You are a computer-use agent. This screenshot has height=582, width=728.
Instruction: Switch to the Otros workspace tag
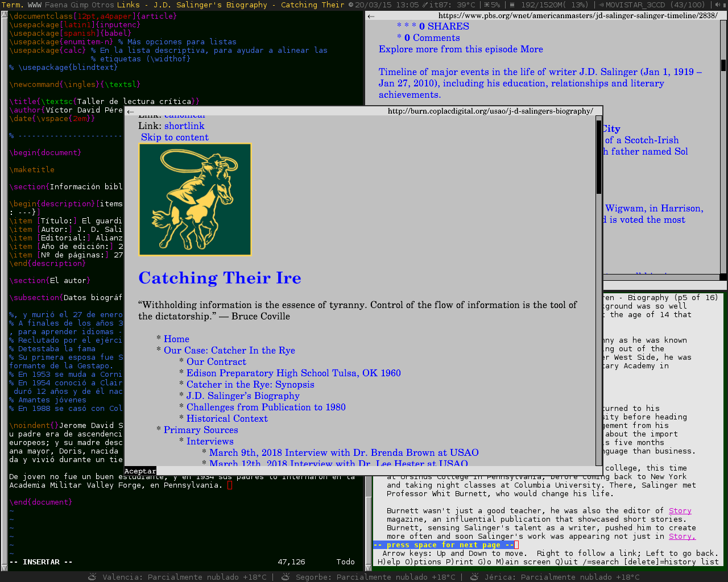(x=103, y=5)
